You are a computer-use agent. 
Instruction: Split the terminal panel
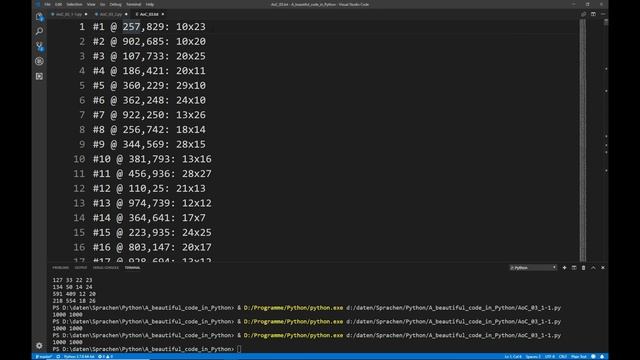click(574, 267)
